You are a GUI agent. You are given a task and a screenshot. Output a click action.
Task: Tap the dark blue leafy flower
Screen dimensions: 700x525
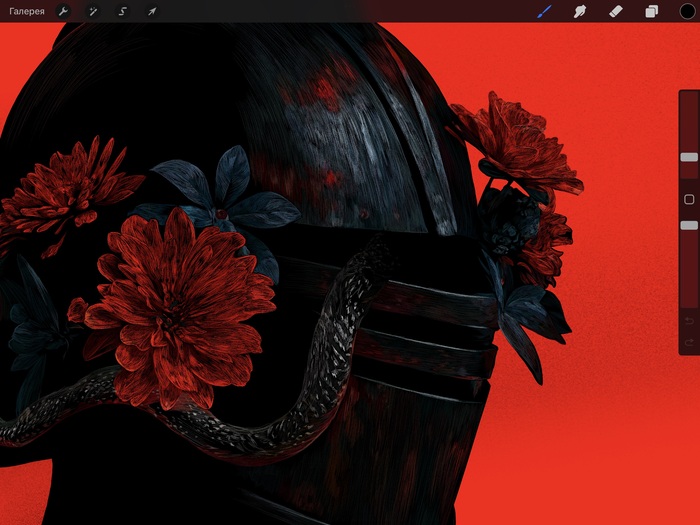tap(225, 200)
